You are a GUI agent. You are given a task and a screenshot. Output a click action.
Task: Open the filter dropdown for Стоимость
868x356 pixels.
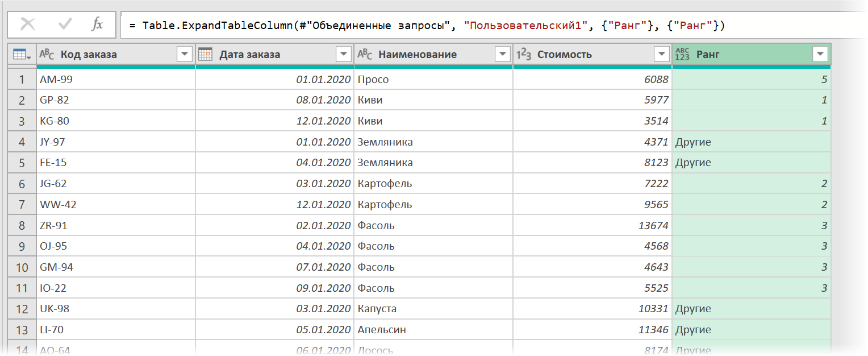pos(661,55)
